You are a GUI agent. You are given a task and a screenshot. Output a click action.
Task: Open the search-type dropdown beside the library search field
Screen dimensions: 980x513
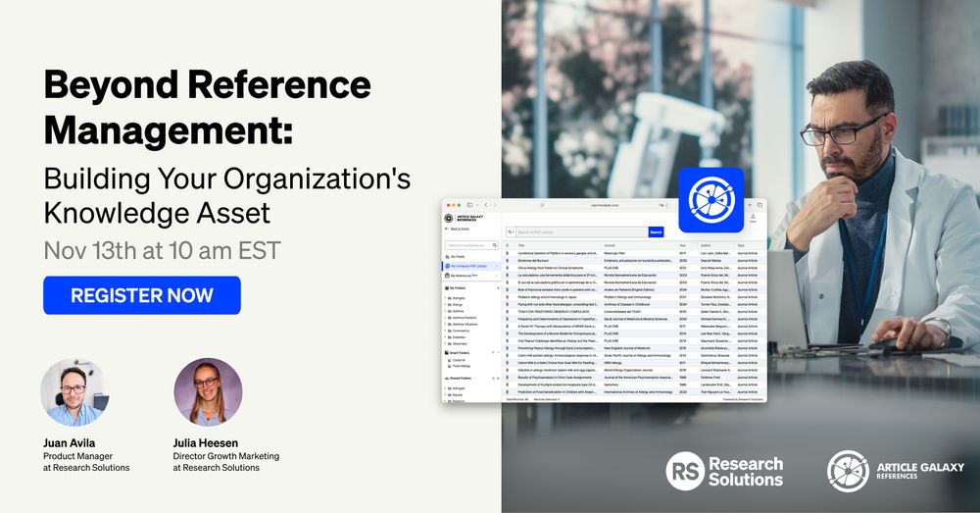(511, 232)
